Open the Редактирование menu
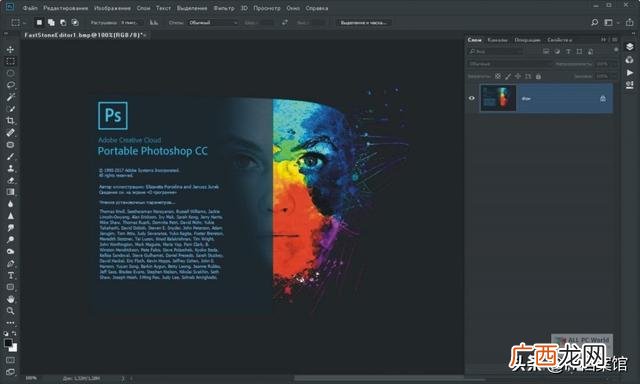 pyautogui.click(x=66, y=8)
